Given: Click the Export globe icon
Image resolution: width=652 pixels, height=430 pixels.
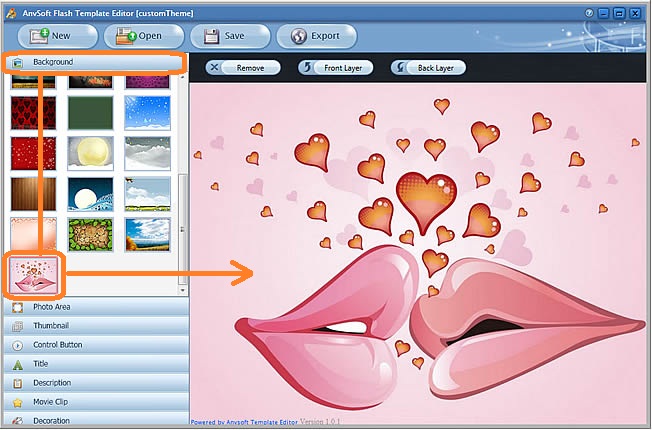Looking at the screenshot, I should tap(299, 36).
